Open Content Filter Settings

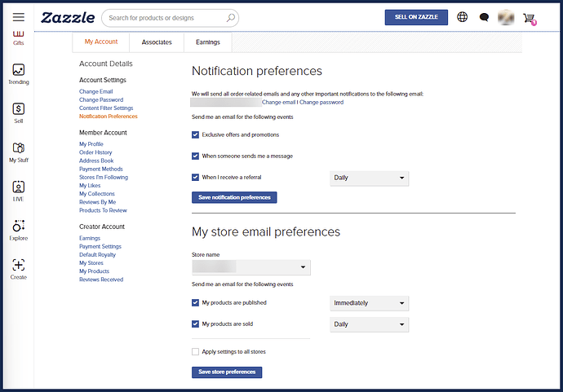tap(106, 108)
